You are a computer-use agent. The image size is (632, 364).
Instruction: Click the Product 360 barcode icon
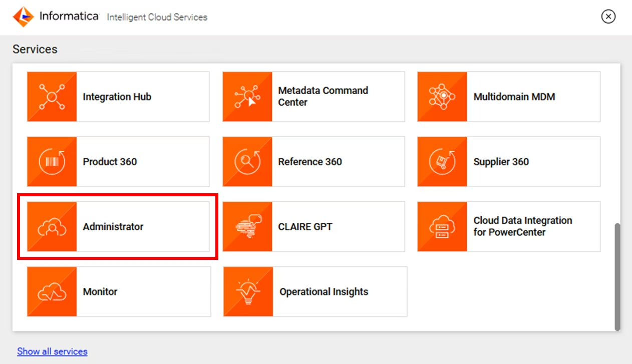(x=52, y=162)
